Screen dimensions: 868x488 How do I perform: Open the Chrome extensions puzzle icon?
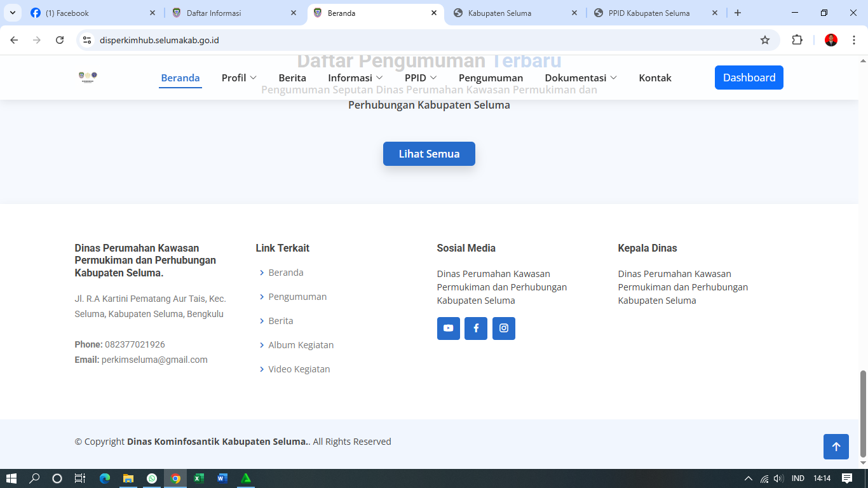(797, 40)
